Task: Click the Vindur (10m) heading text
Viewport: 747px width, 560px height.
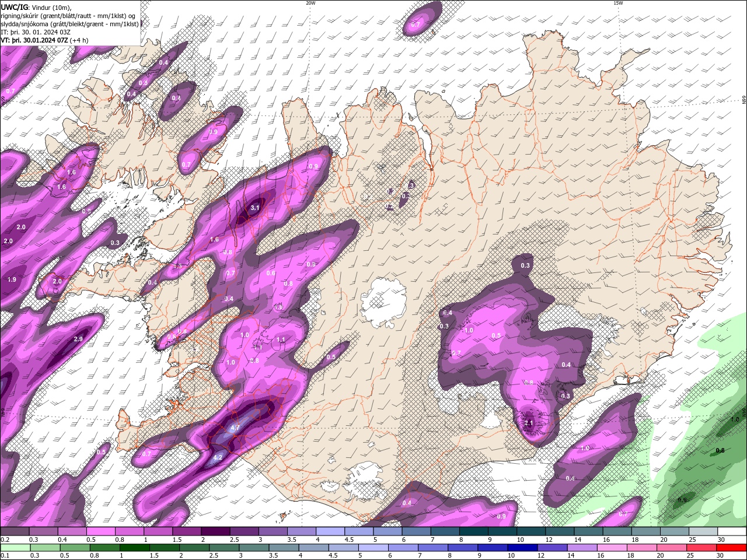Action: click(x=50, y=7)
